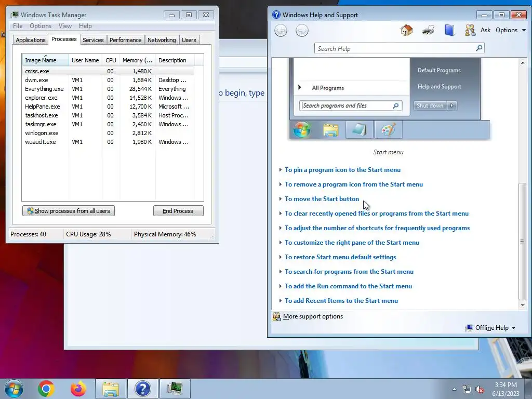The height and width of the screenshot is (399, 532).
Task: Switch to the Networking tab
Action: pos(162,40)
